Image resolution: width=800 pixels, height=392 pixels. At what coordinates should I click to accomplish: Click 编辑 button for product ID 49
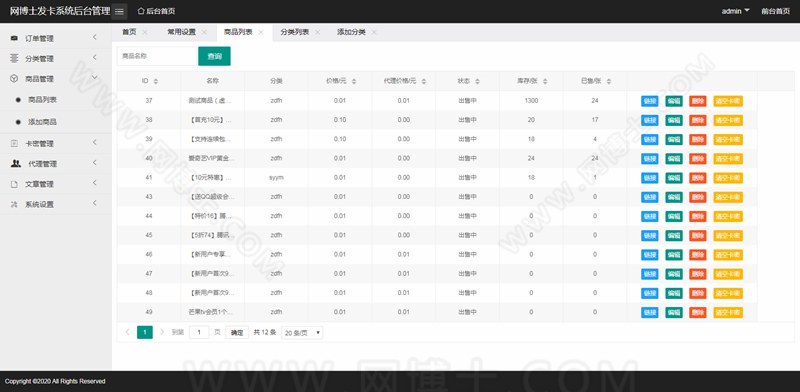(x=674, y=312)
